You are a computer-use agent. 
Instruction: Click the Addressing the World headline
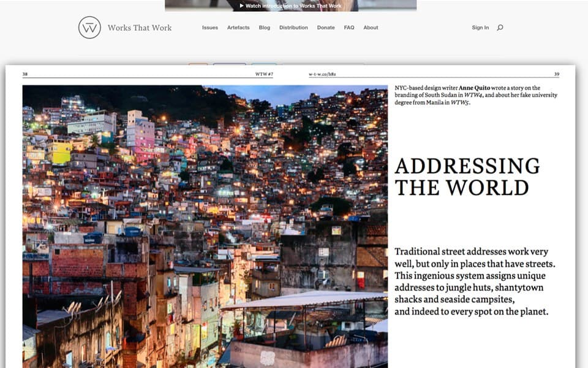[467, 177]
